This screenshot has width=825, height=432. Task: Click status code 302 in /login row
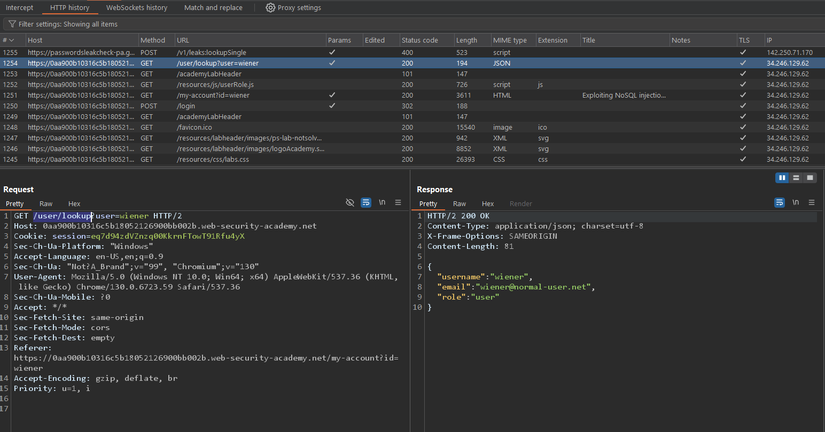(x=407, y=106)
